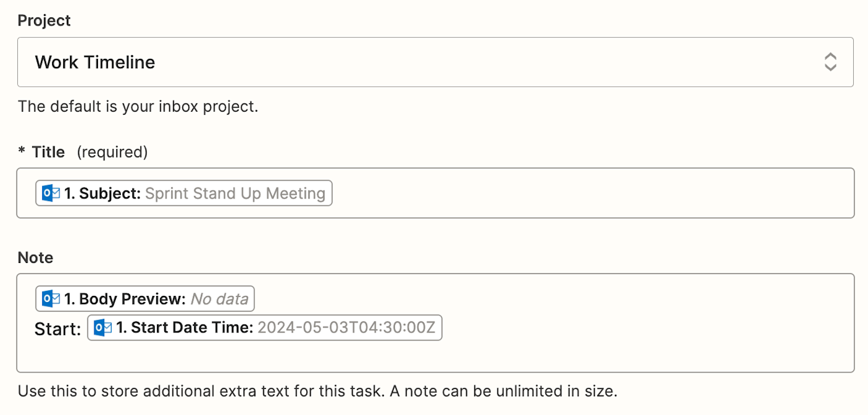Click the Outlook icon in Start Date Time pill
Viewport: 868px width, 415px height.
(x=103, y=328)
